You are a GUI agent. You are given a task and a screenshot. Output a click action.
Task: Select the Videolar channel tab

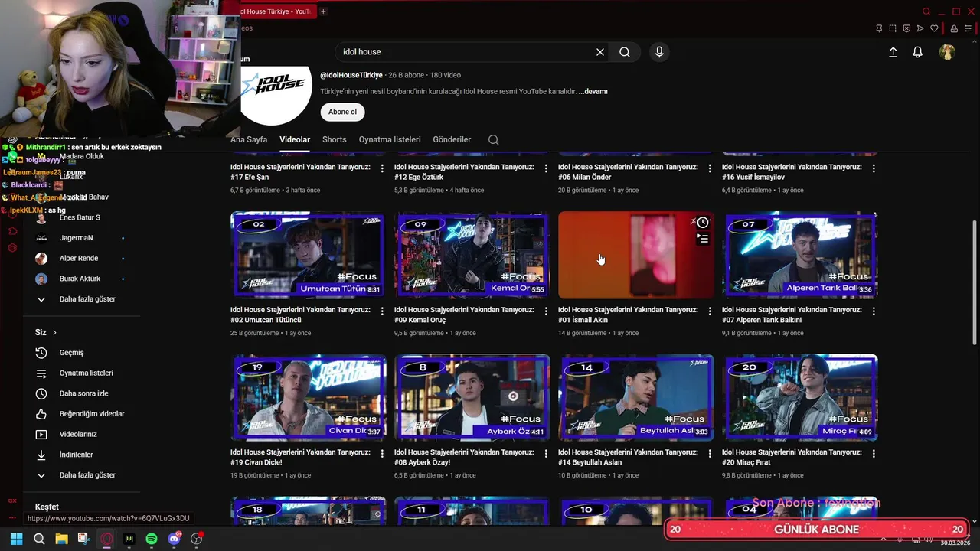click(x=295, y=139)
